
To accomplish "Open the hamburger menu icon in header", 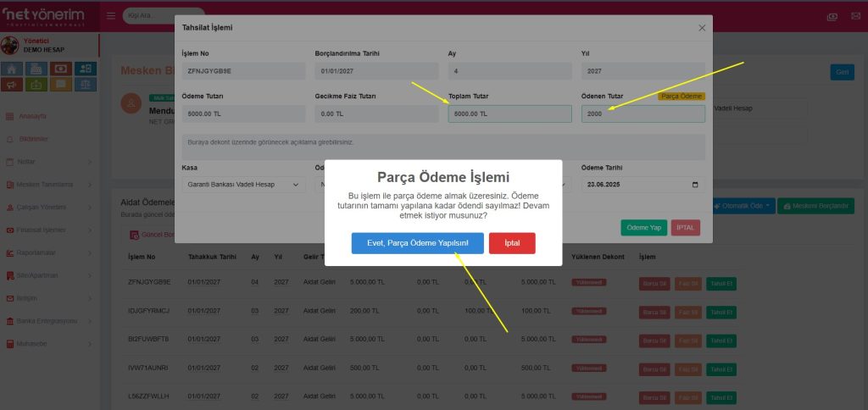I will 111,16.
